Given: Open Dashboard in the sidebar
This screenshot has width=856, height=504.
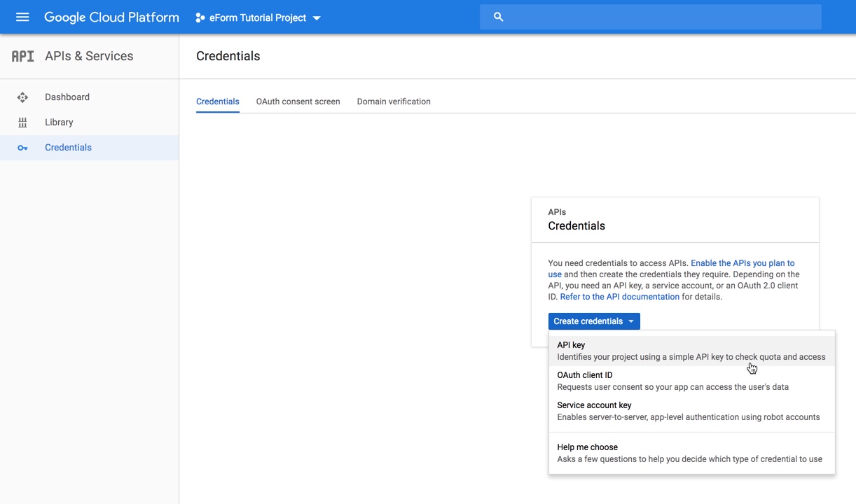Looking at the screenshot, I should (x=89, y=97).
